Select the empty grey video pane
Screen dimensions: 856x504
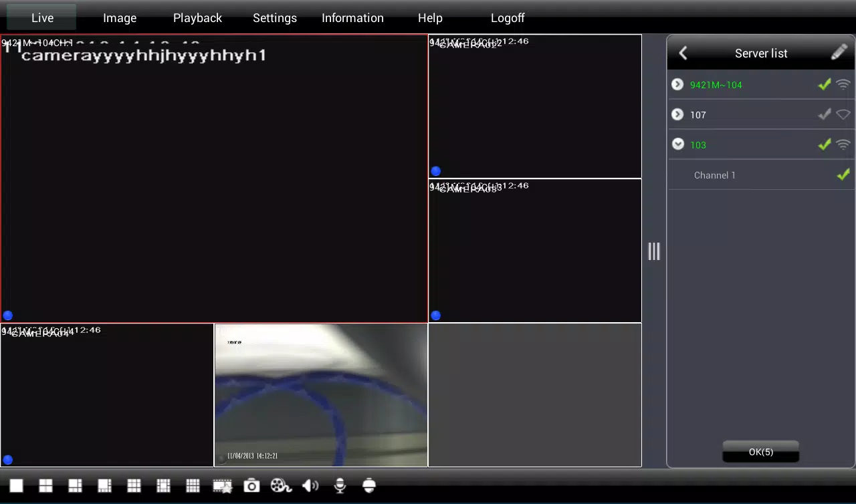[535, 395]
